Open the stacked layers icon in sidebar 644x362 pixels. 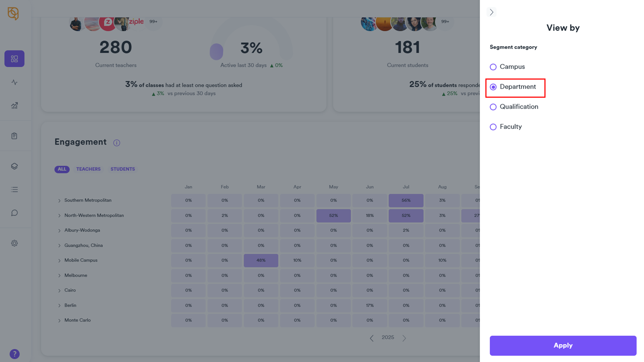14,166
